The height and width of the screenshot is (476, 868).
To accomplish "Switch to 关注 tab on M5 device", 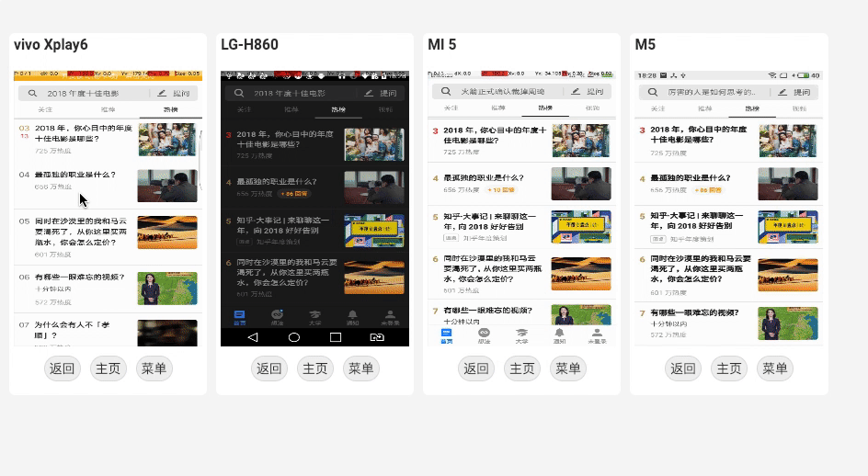I will tap(658, 108).
